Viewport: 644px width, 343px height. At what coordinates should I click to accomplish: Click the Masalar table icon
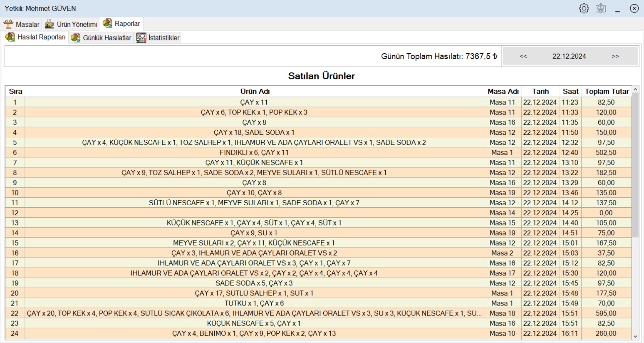tap(8, 24)
